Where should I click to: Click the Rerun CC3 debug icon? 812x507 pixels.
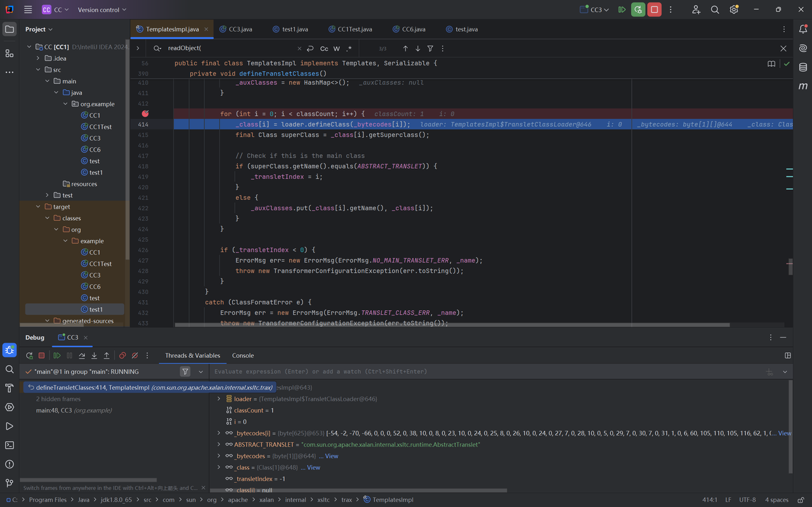(x=29, y=356)
